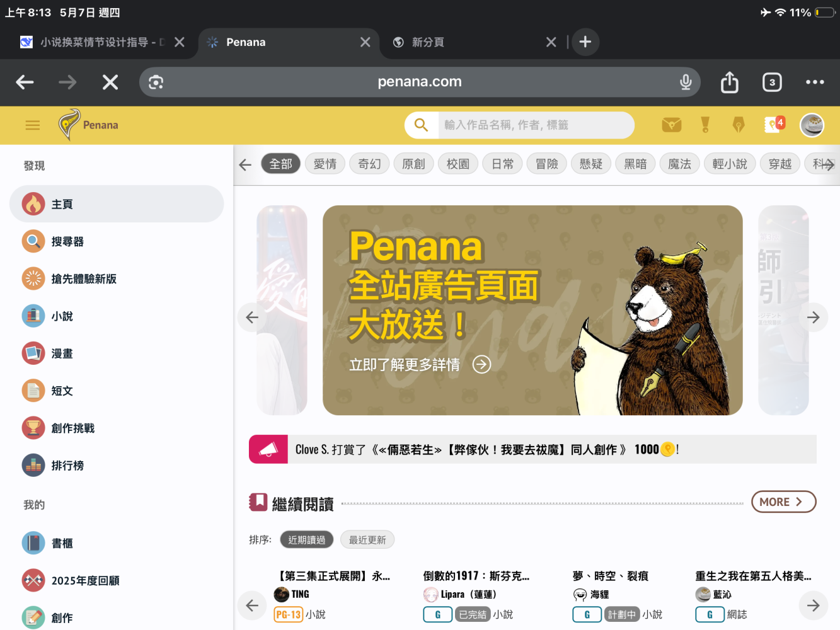This screenshot has width=840, height=630.
Task: Close the Penana tab
Action: pos(365,42)
